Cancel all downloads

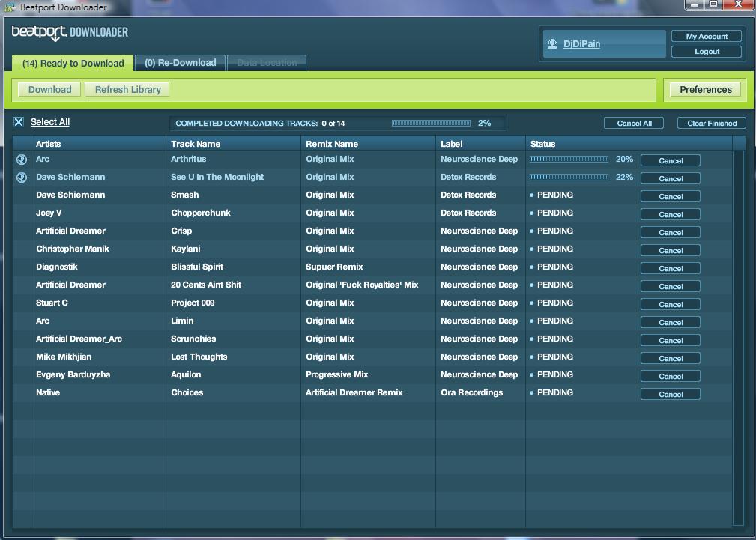(634, 124)
